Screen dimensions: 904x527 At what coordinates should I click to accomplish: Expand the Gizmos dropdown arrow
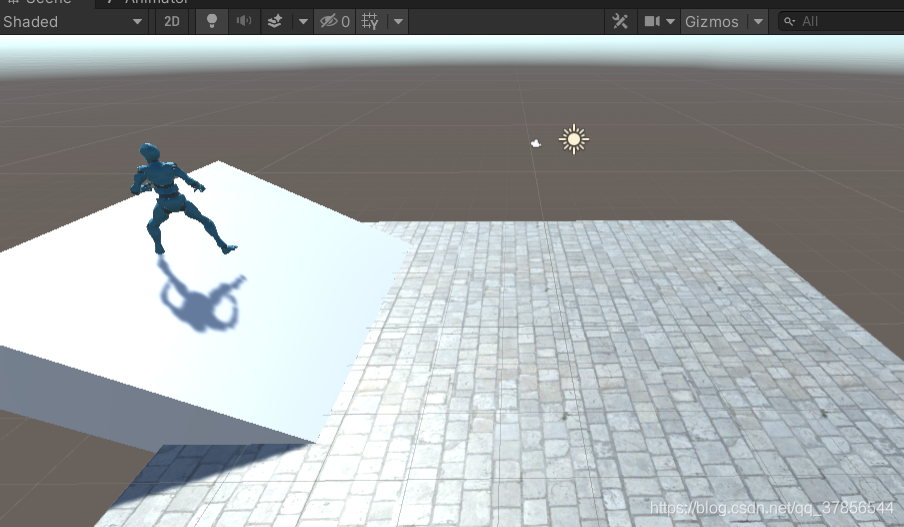point(758,22)
